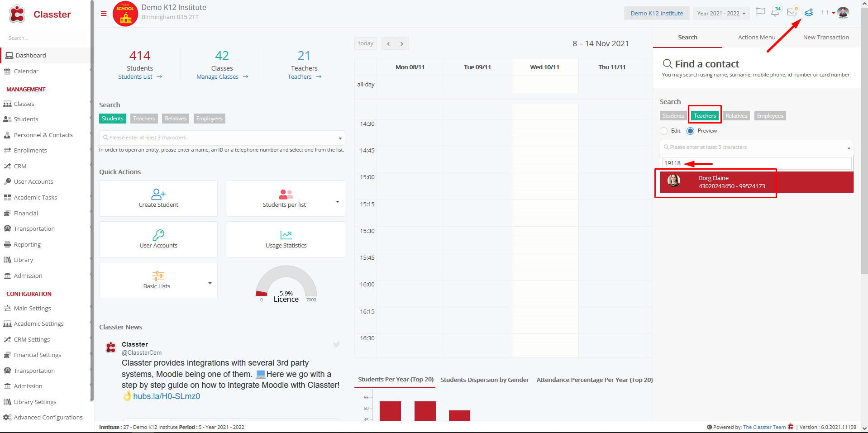This screenshot has width=868, height=433.
Task: Collapse Find a contact search dropdown
Action: (849, 148)
